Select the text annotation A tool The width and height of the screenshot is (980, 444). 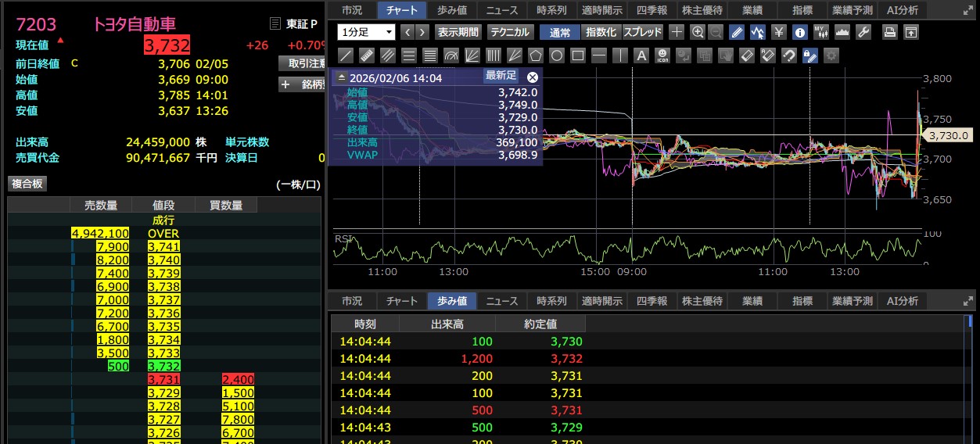641,55
